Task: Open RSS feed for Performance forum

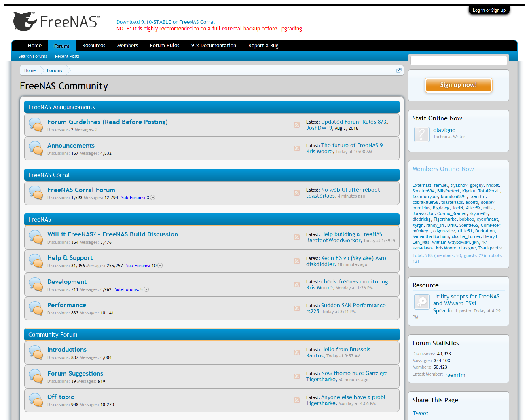Action: click(297, 308)
